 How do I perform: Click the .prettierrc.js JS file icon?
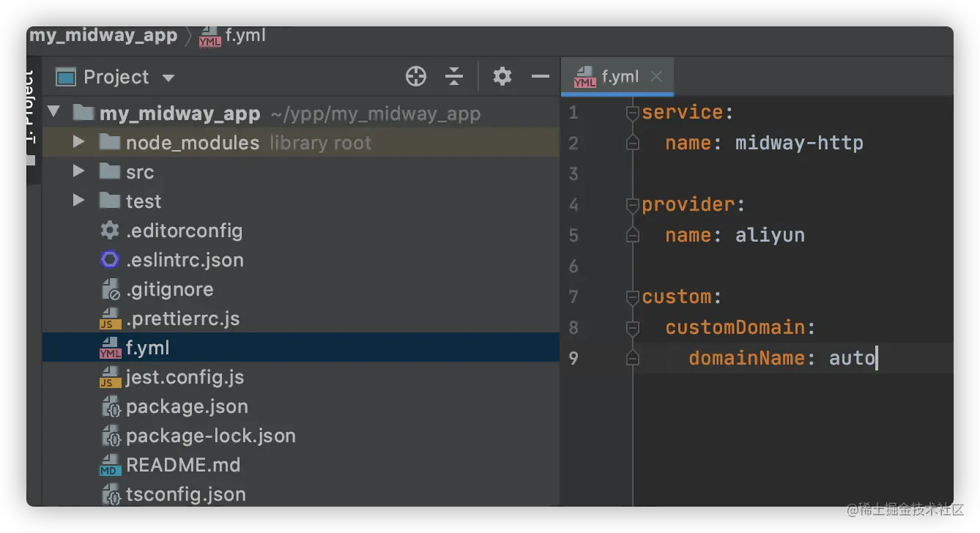(x=110, y=318)
